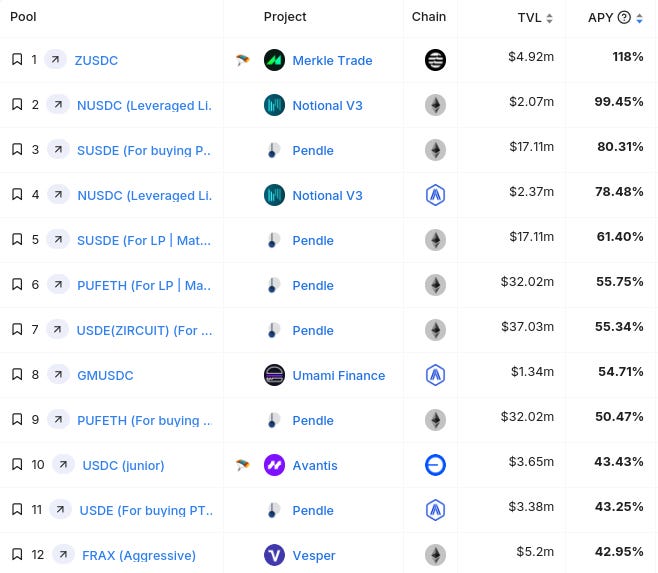Click the APY help question mark icon
This screenshot has width=658, height=573.
(624, 17)
